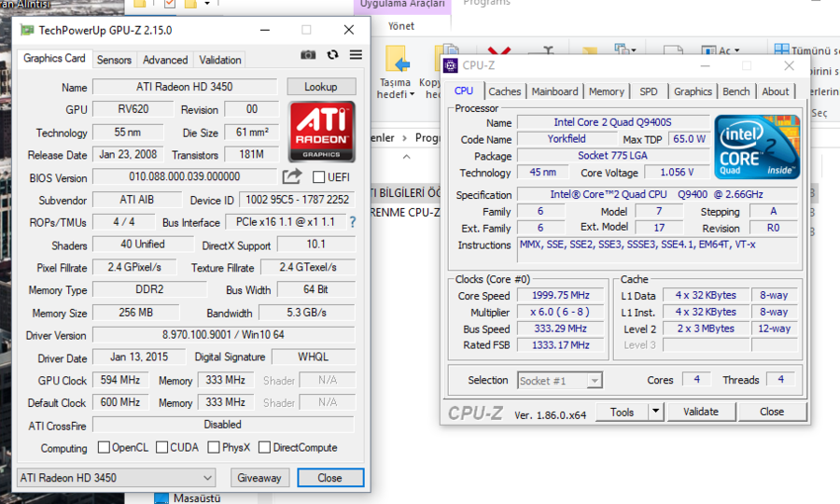
Task: Open the Mainboard tab in CPU-Z
Action: coord(555,91)
